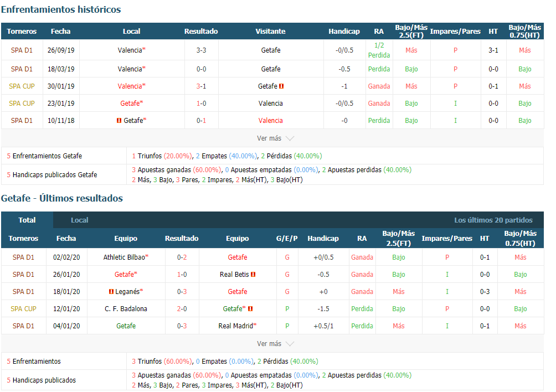Open C. F. Badalona team link
This screenshot has height=392, width=556.
point(126,309)
